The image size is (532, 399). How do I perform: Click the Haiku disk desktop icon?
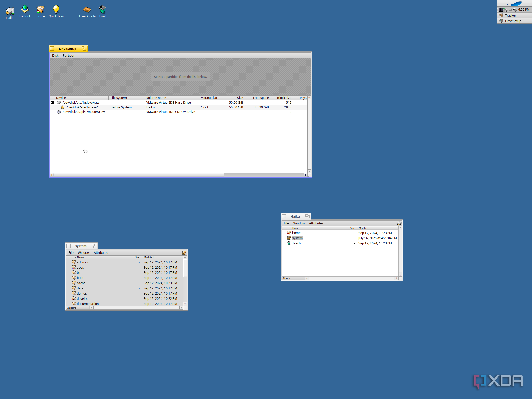click(x=10, y=11)
